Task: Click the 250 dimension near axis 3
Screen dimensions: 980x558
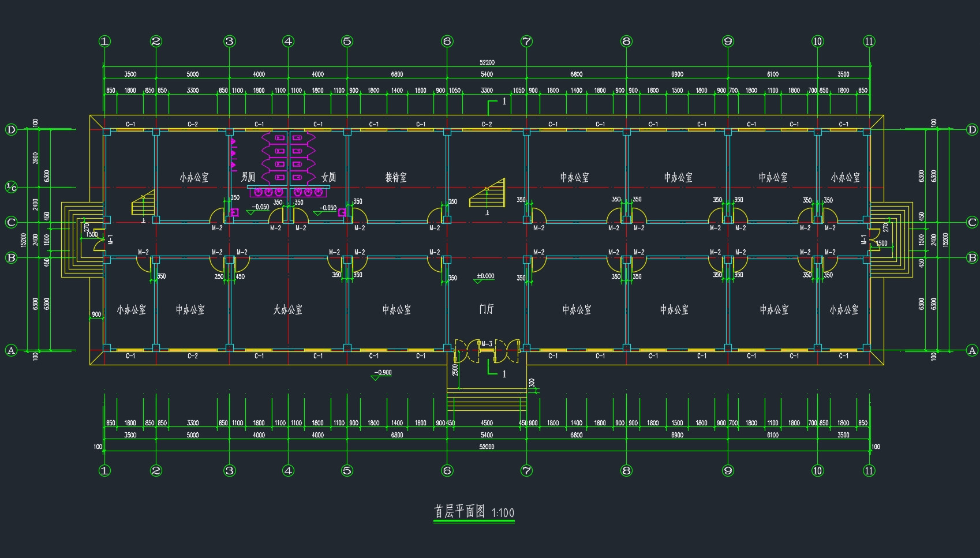Action: (x=219, y=276)
